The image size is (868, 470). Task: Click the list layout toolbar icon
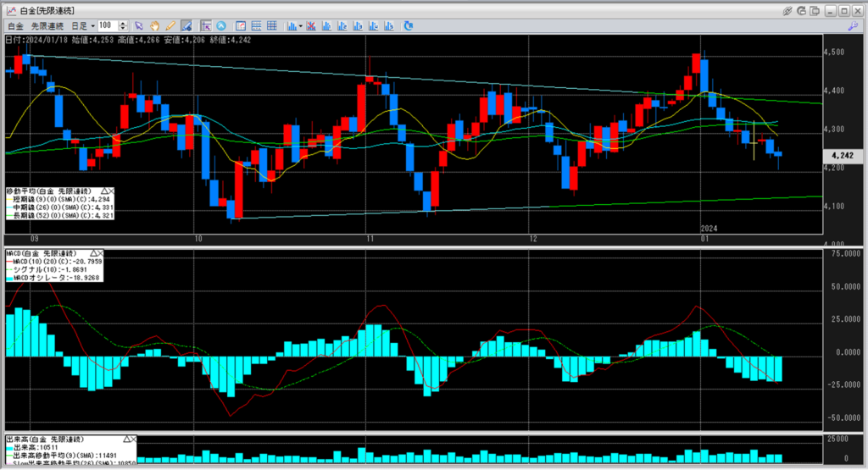click(256, 26)
